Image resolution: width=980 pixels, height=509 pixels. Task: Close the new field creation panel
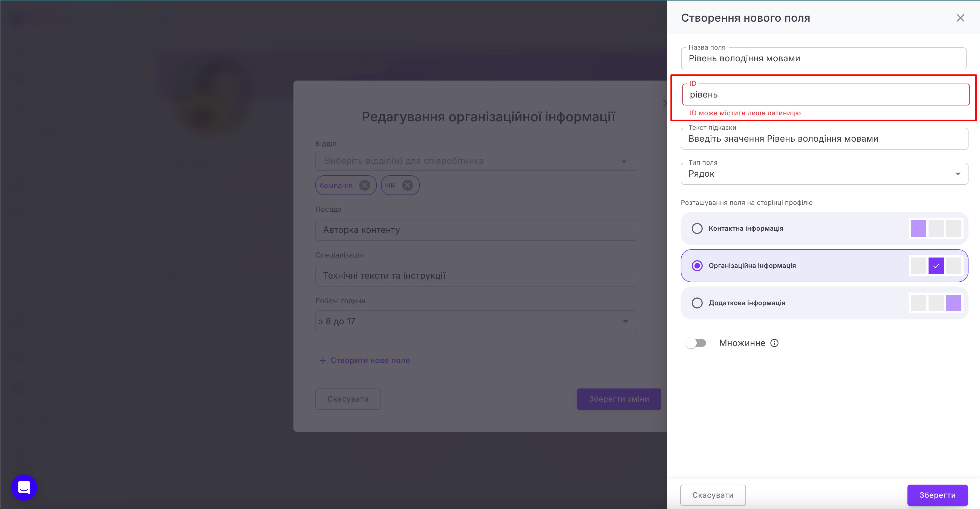(x=960, y=18)
